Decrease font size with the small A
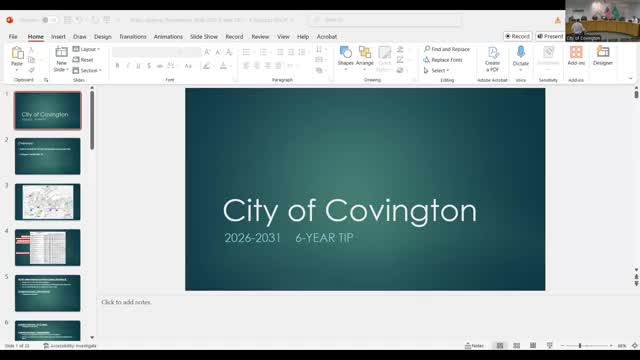This screenshot has height=360, width=640. tap(218, 52)
